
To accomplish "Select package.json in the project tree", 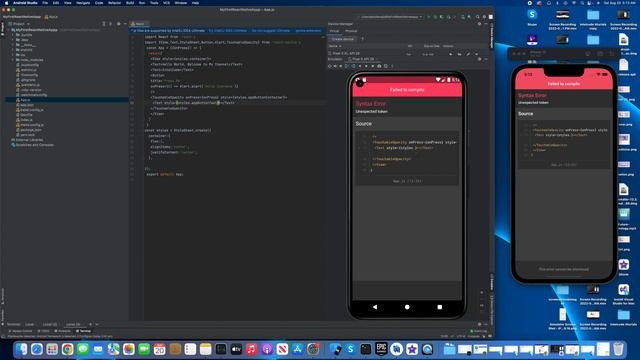I will 30,130.
